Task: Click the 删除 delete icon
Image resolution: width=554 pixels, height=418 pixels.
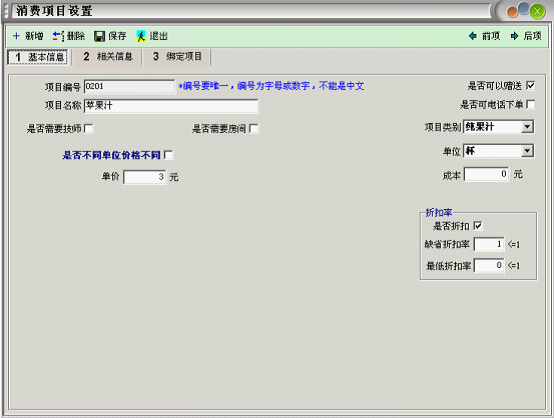Action: (x=58, y=36)
